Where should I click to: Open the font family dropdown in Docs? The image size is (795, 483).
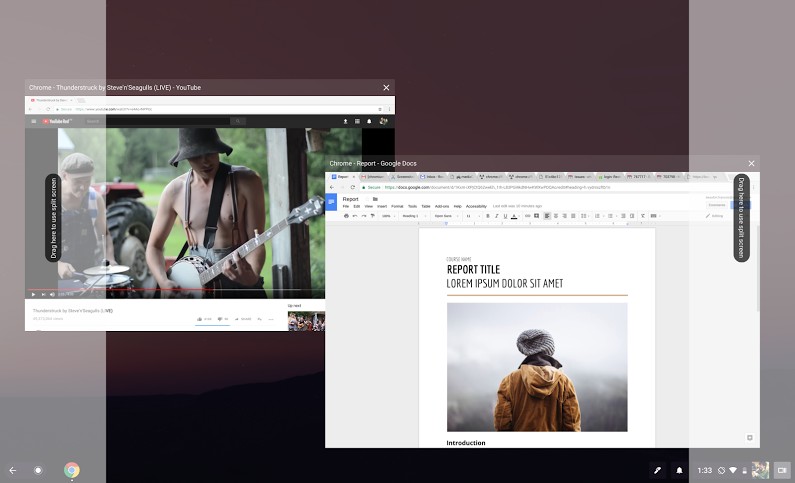coord(446,216)
